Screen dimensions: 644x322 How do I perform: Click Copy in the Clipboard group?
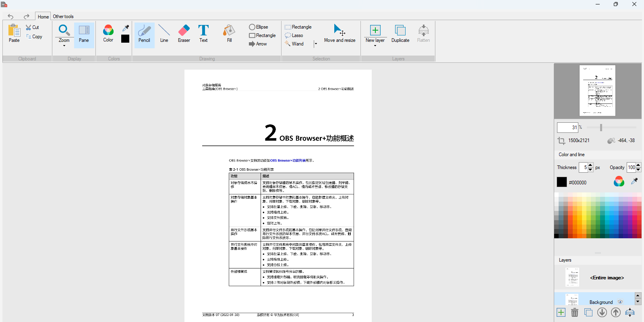34,37
